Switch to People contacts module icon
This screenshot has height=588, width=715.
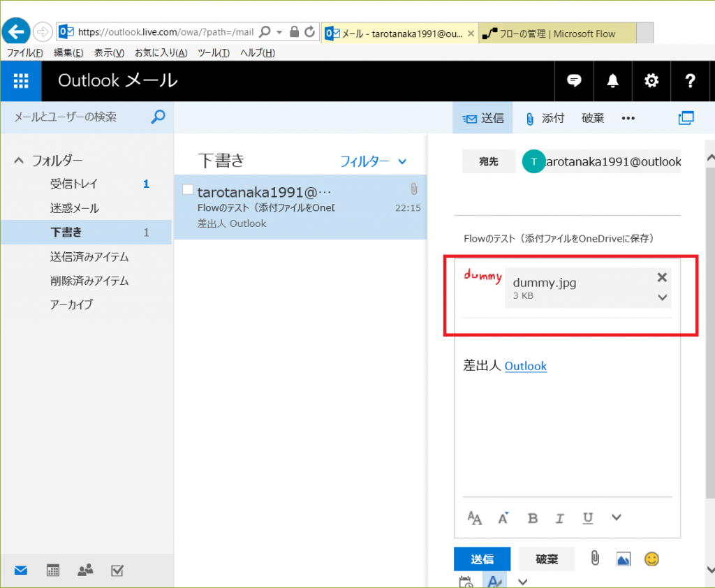[x=84, y=571]
